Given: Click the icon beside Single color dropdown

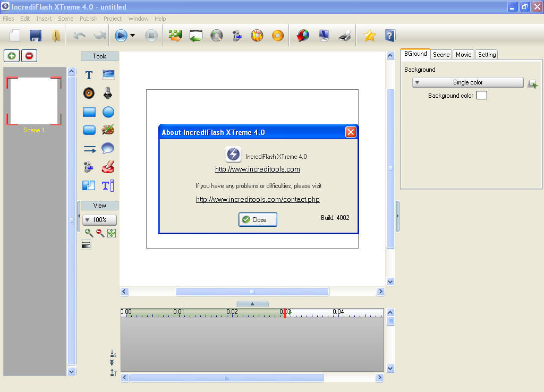Looking at the screenshot, I should point(532,83).
